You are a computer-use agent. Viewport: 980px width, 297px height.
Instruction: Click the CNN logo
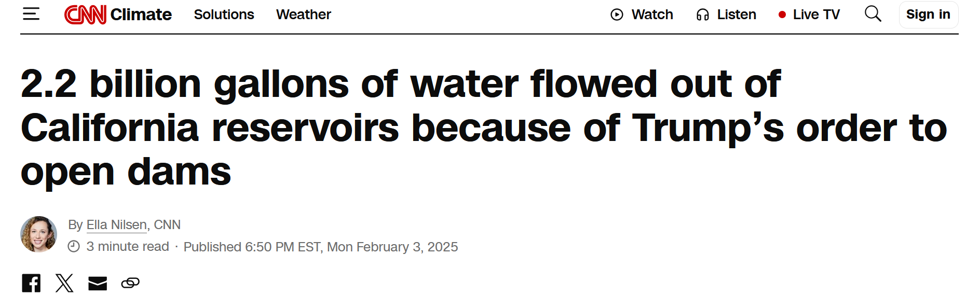[85, 15]
